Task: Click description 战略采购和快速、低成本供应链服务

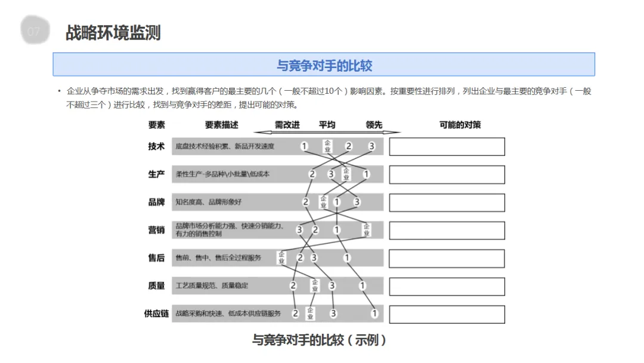Action: point(228,313)
